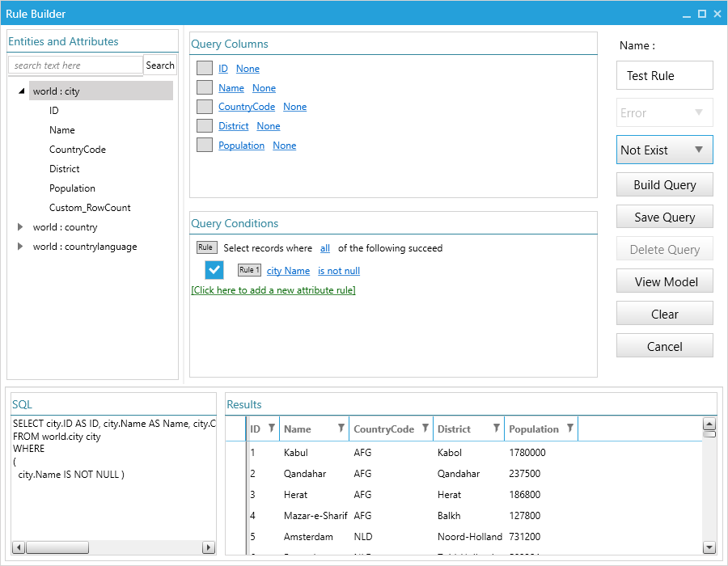Click the None aggregate link beside ID

[x=248, y=69]
